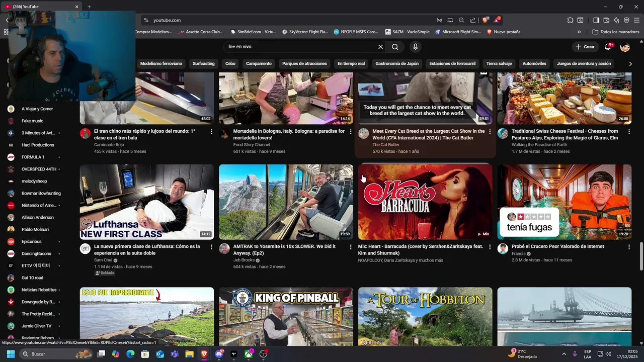The image size is (644, 362).
Task: Click the share page icon in address bar
Action: (473, 20)
